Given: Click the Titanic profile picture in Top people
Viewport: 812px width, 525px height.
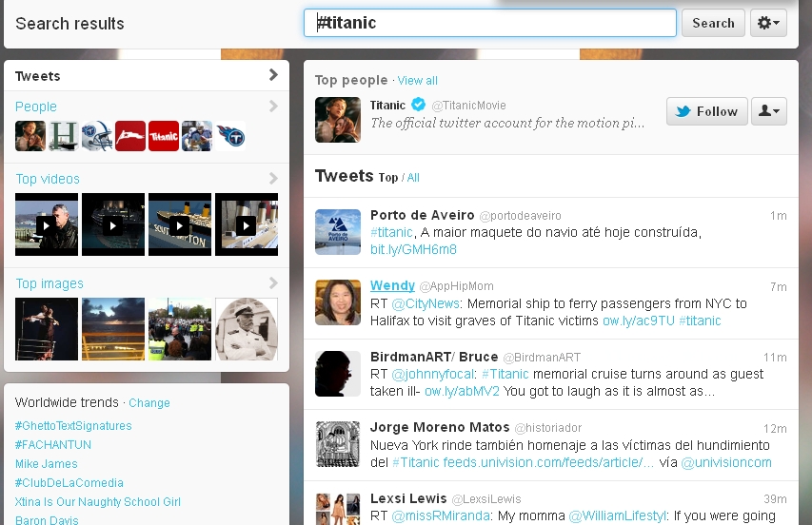Looking at the screenshot, I should pos(338,120).
